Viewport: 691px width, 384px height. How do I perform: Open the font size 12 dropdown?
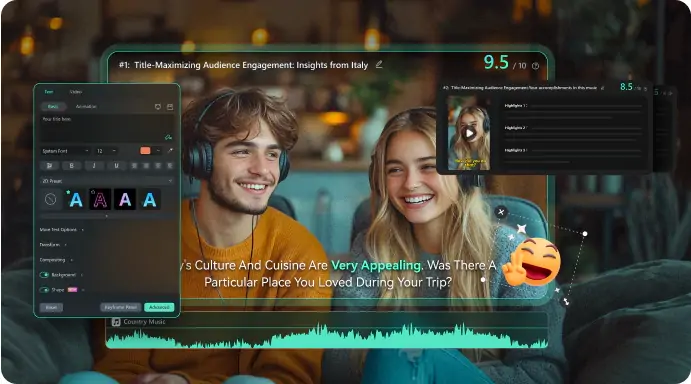106,151
